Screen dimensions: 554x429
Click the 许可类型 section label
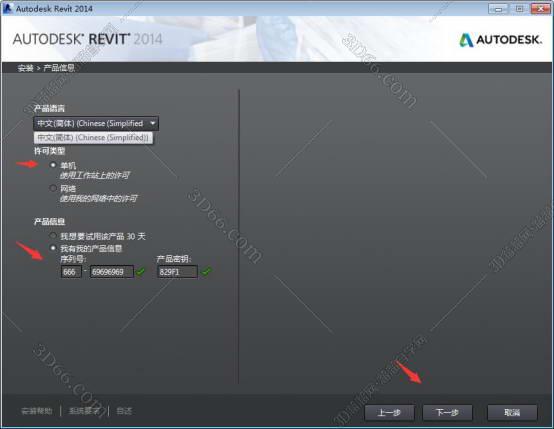pyautogui.click(x=49, y=151)
